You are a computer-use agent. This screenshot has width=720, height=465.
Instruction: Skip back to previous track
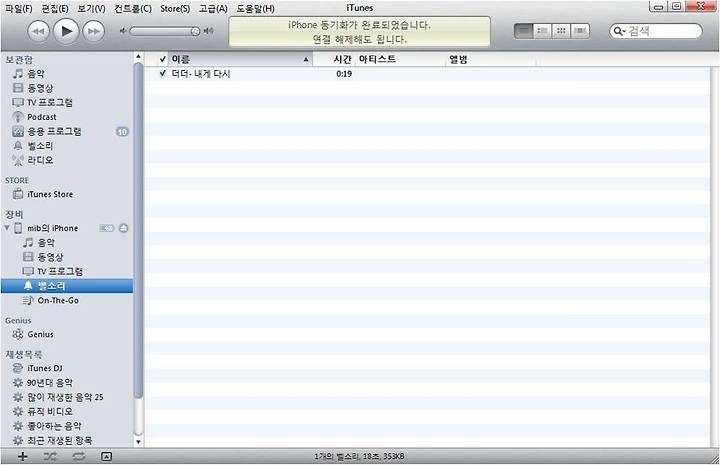[39, 31]
